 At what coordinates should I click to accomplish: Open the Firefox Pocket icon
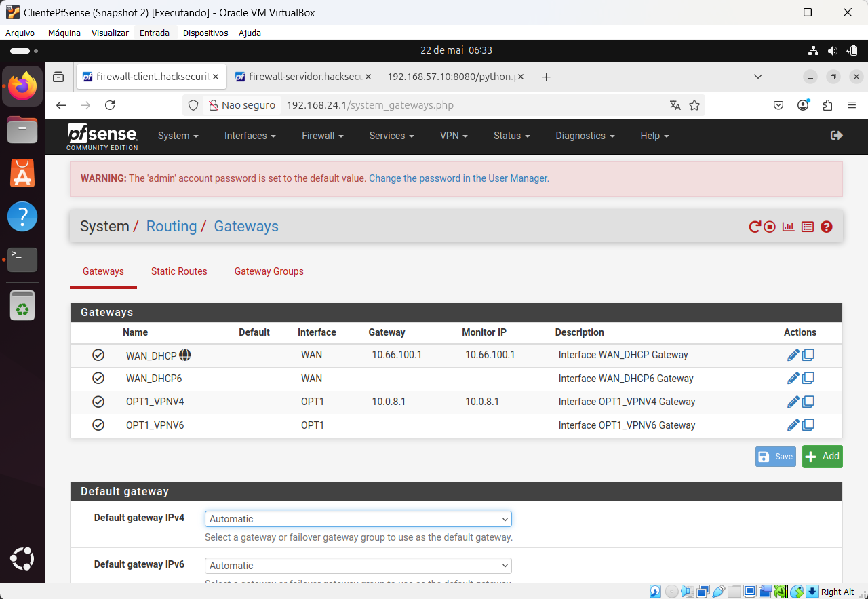778,105
